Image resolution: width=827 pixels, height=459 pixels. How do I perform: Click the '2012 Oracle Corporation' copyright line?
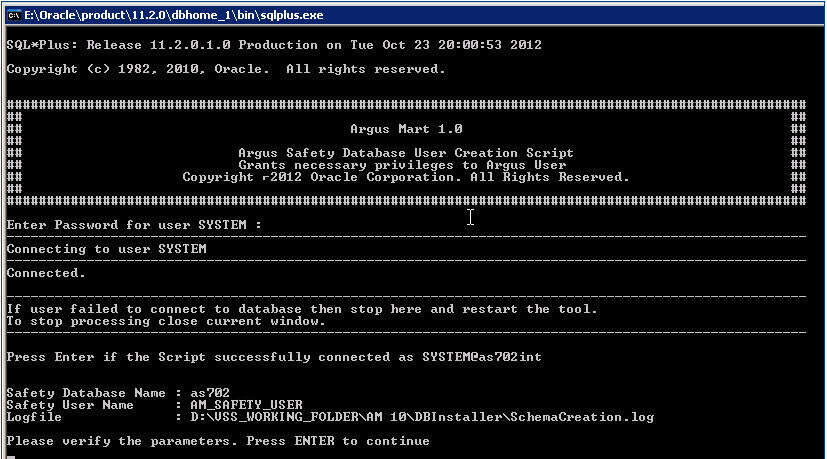click(406, 177)
